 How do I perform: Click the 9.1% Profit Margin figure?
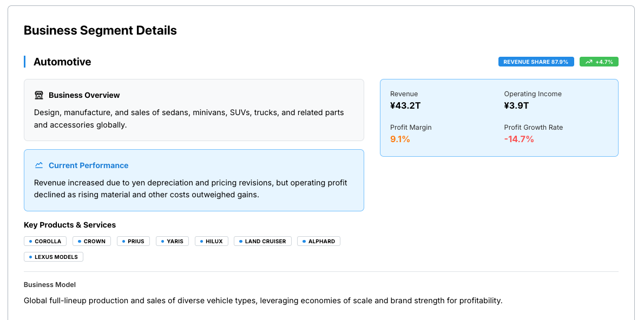400,139
